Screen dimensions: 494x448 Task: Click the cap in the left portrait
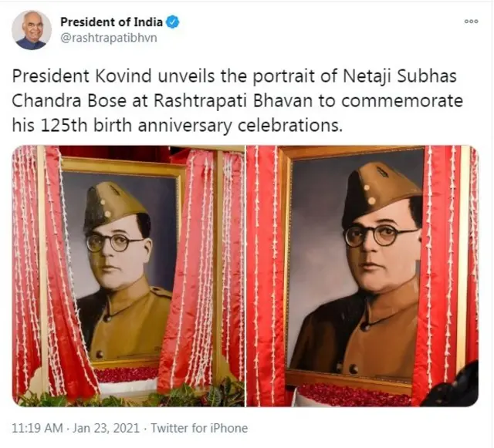(113, 206)
